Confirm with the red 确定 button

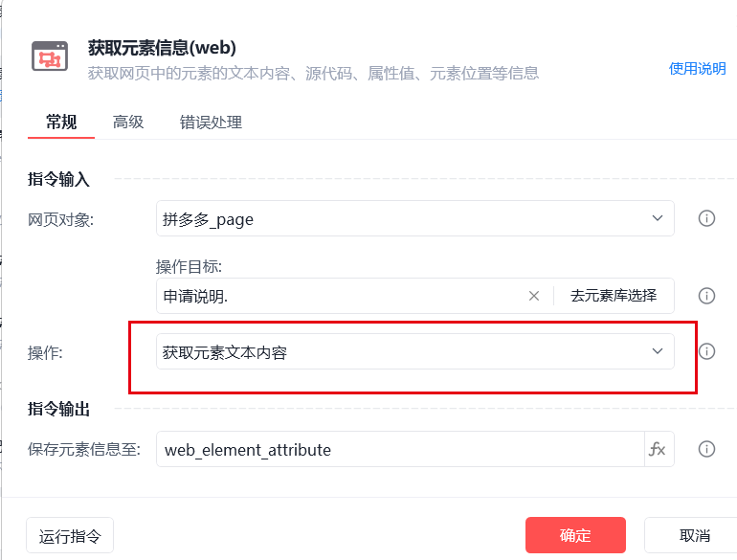[x=575, y=535]
